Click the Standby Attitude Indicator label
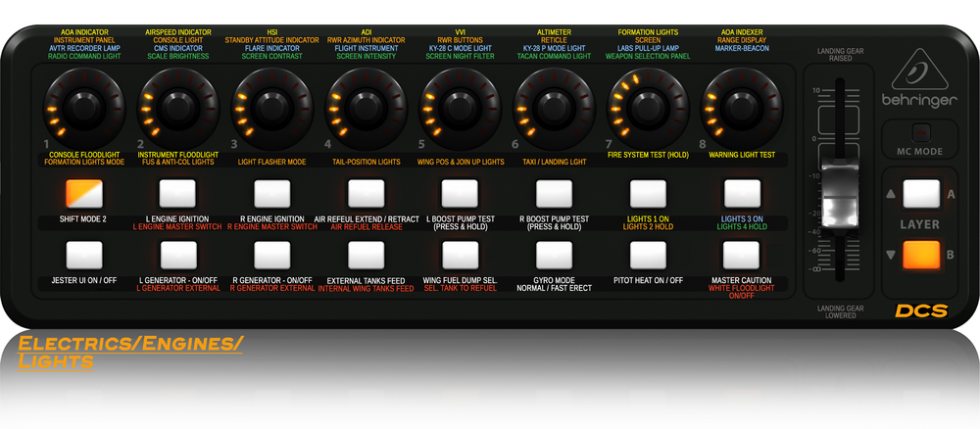 tap(271, 40)
